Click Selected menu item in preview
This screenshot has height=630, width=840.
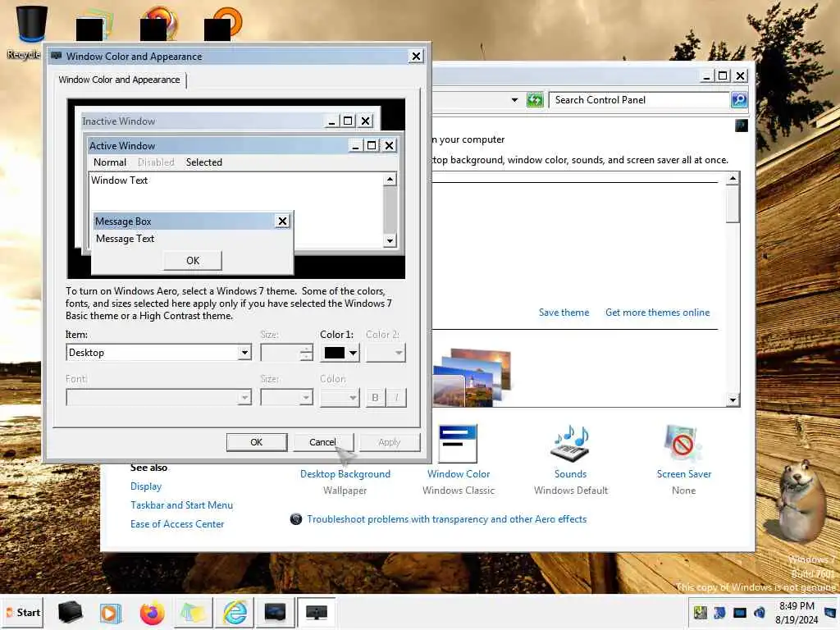point(203,162)
